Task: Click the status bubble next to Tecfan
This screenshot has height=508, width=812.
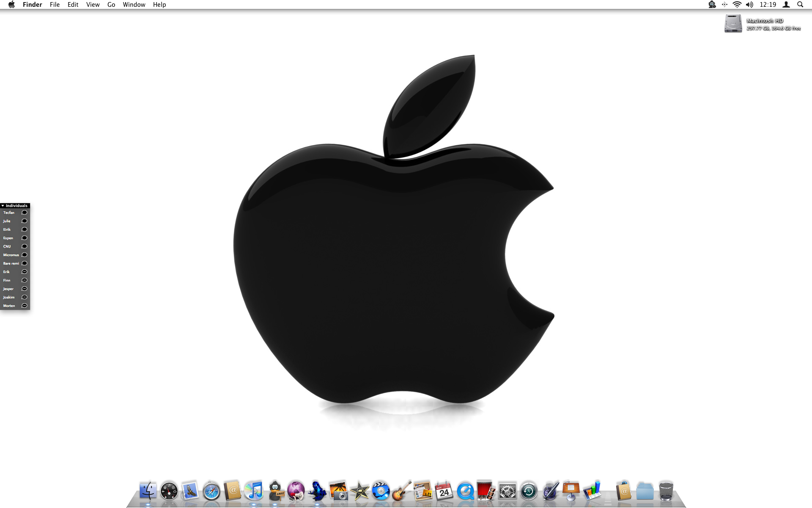Action: (x=25, y=213)
